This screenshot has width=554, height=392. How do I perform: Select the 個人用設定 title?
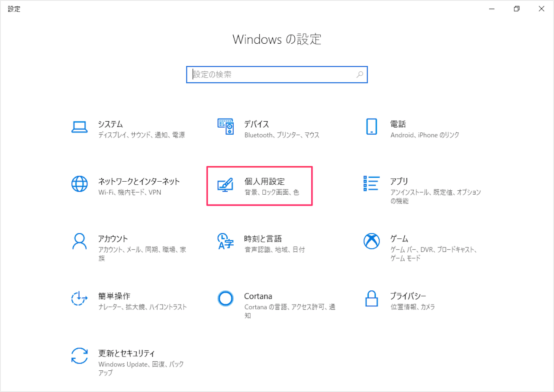pos(264,181)
